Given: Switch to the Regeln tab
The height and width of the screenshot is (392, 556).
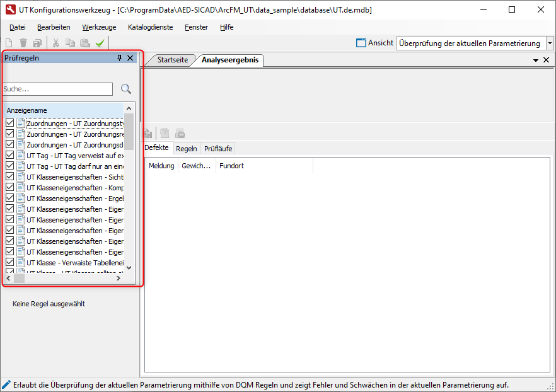Looking at the screenshot, I should (186, 149).
